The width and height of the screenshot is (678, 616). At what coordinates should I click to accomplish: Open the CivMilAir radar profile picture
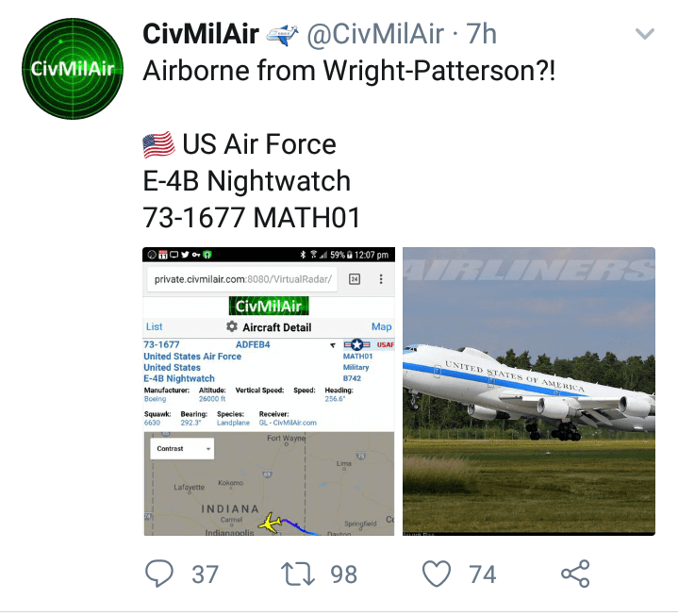coord(73,69)
